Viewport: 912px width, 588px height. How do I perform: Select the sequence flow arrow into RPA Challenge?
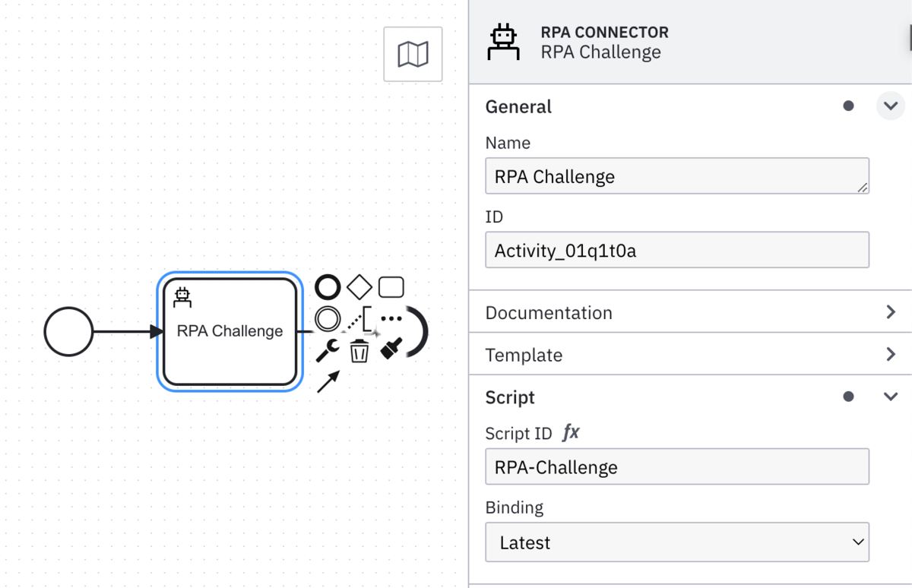coord(128,331)
